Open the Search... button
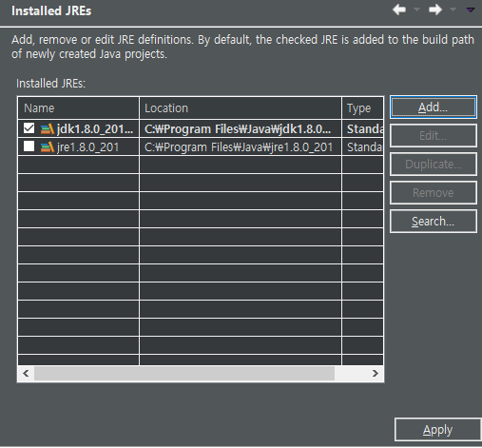The width and height of the screenshot is (482, 448). click(x=434, y=222)
